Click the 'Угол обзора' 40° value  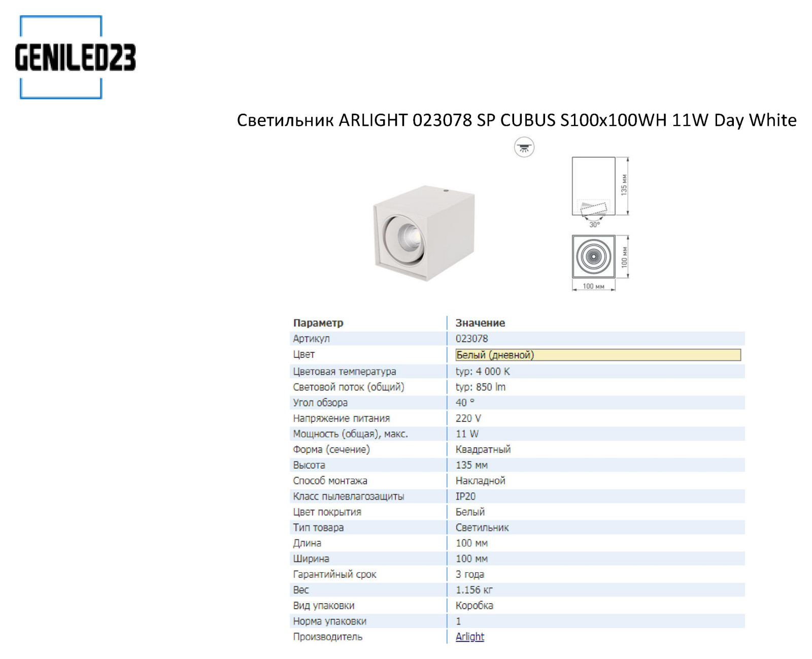(464, 403)
